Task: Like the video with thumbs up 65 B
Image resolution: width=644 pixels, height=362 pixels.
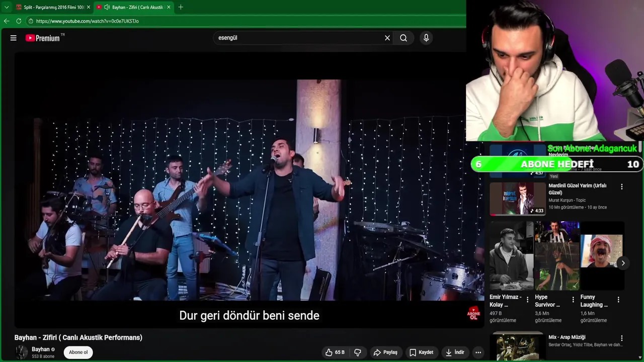Action: click(x=335, y=352)
